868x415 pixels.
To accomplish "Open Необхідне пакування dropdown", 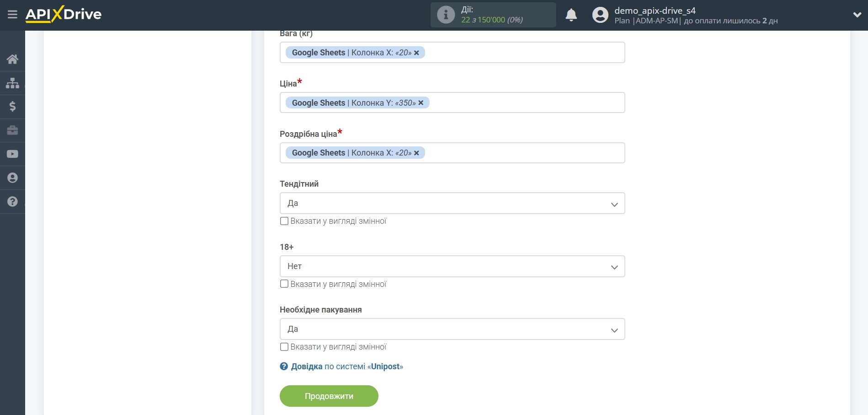I will tap(452, 329).
